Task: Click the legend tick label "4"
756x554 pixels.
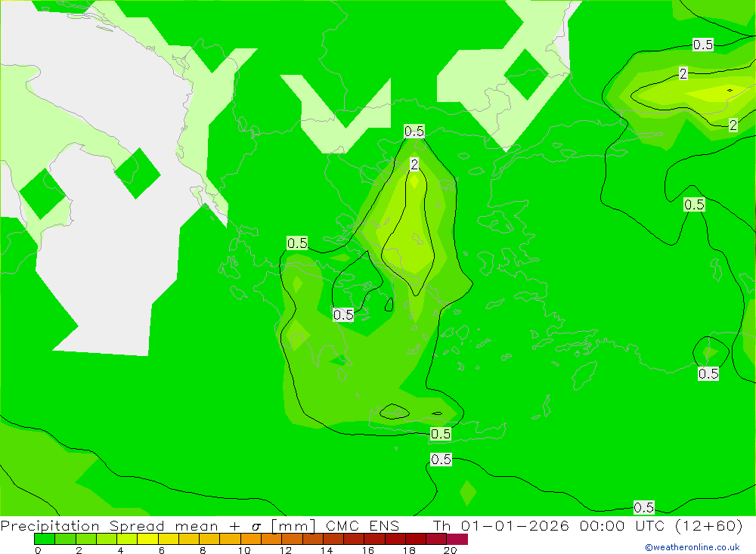Action: 120,550
